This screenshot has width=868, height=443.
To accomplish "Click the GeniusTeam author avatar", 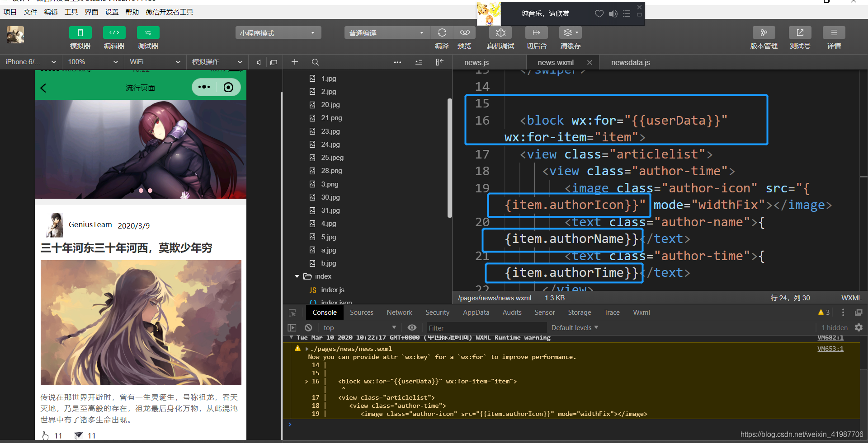I will click(54, 225).
